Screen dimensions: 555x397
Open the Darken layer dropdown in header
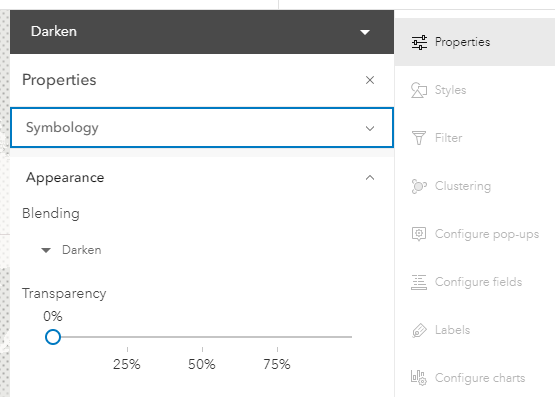(x=365, y=33)
